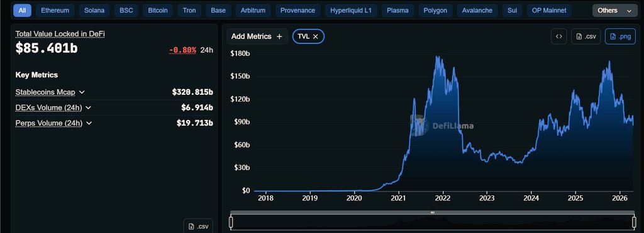Select the Base chain tab
Viewport: 644px width, 233px height.
218,11
